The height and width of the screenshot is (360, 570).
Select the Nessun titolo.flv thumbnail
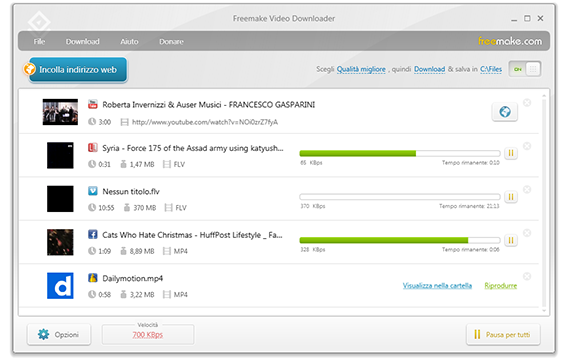pyautogui.click(x=60, y=199)
